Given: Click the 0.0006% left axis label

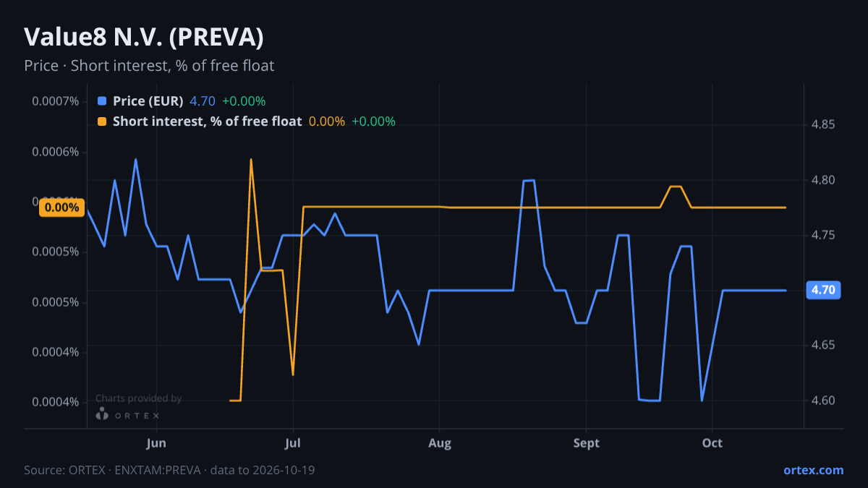Looking at the screenshot, I should (55, 152).
